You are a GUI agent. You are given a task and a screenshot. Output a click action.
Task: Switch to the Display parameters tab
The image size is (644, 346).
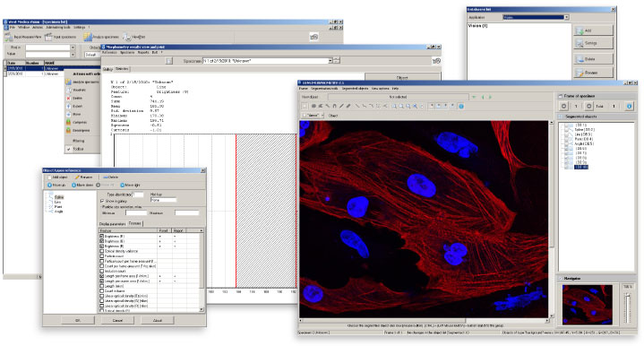112,224
